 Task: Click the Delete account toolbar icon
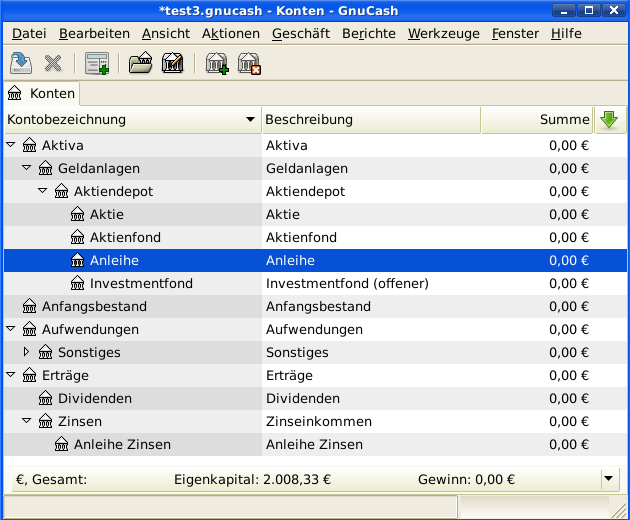point(248,64)
